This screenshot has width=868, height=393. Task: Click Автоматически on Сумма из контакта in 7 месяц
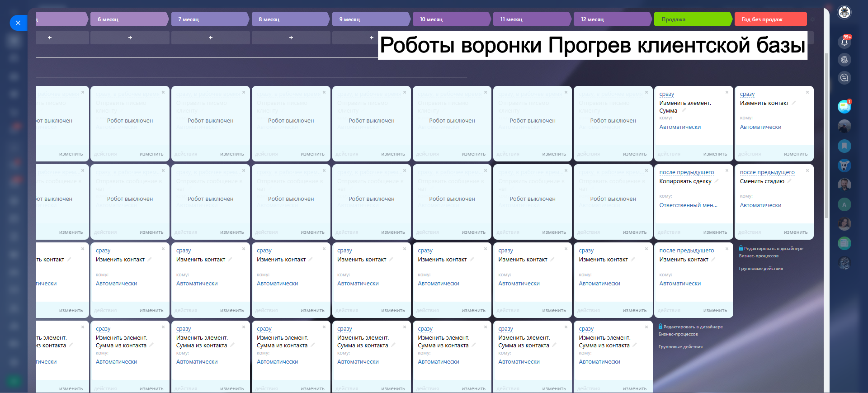[197, 362]
